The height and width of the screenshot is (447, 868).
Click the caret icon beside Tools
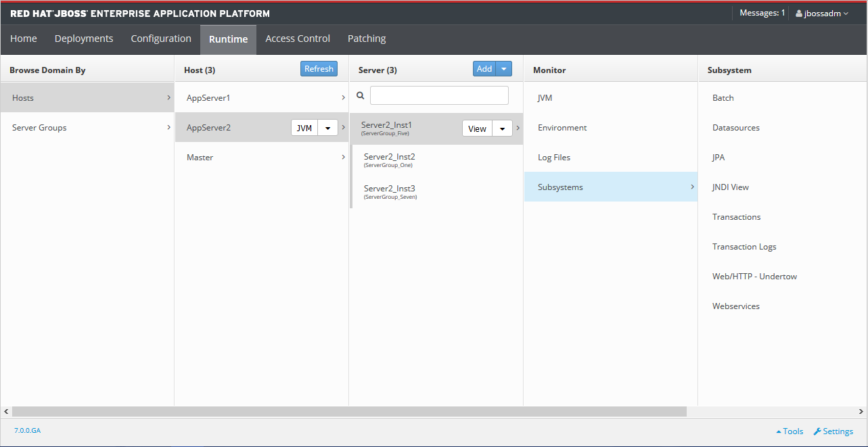click(779, 431)
